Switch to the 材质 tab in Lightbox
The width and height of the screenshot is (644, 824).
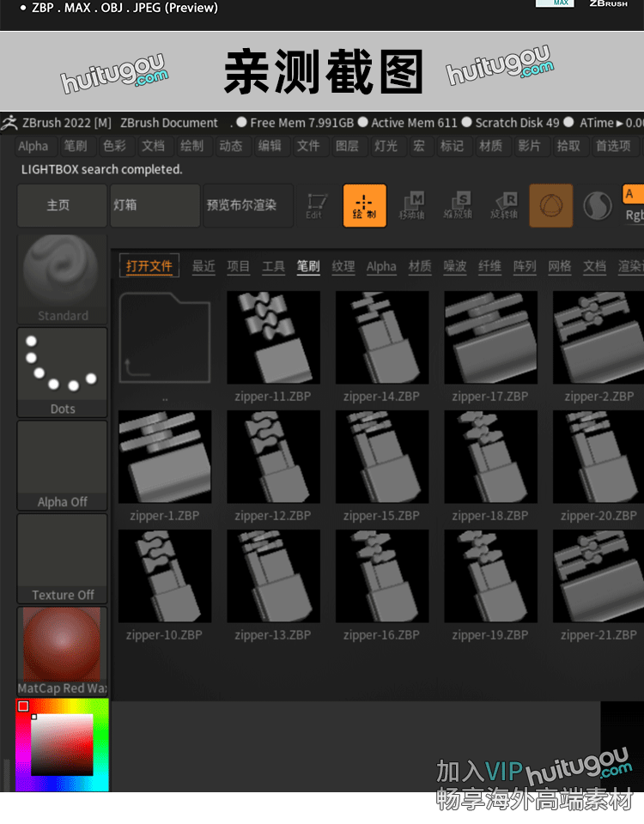[x=420, y=266]
